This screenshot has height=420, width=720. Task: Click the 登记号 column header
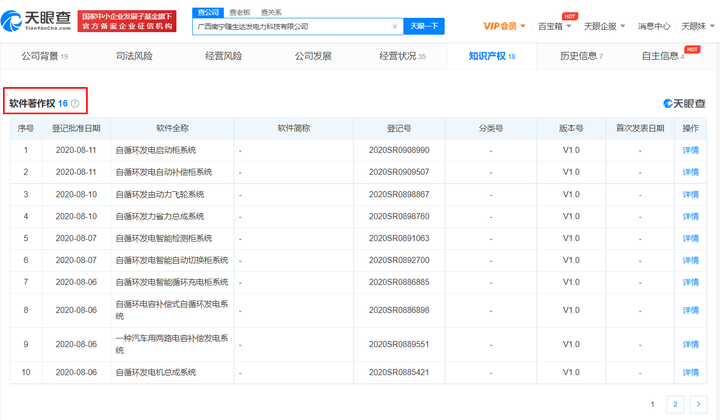coord(399,129)
